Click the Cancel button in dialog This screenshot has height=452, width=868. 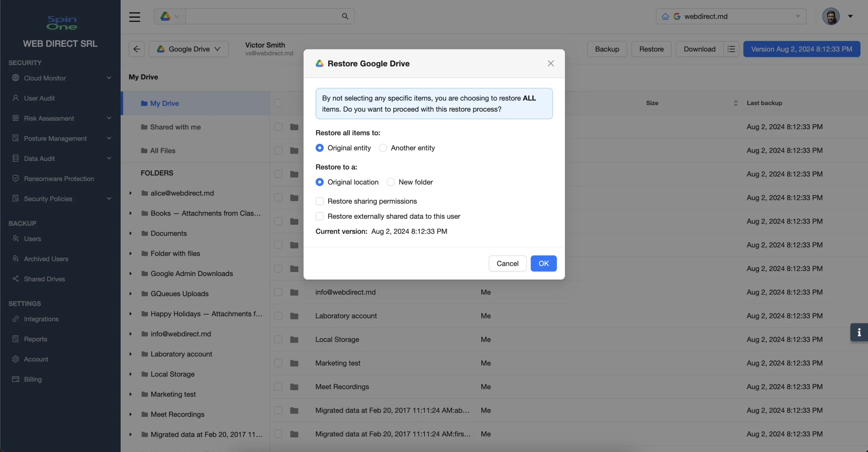click(x=508, y=263)
